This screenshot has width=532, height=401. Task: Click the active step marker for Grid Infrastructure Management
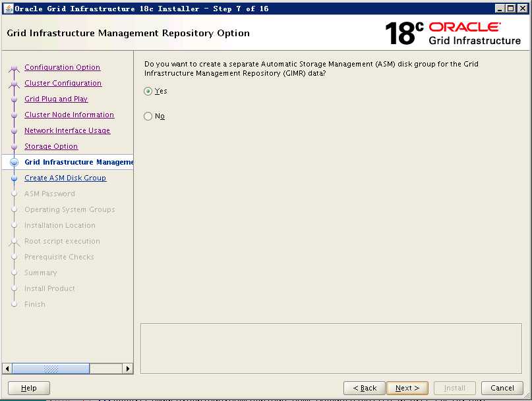pyautogui.click(x=14, y=162)
